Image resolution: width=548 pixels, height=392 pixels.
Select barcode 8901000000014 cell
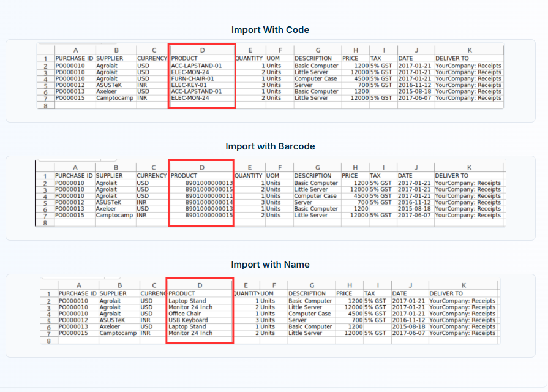[x=209, y=202]
